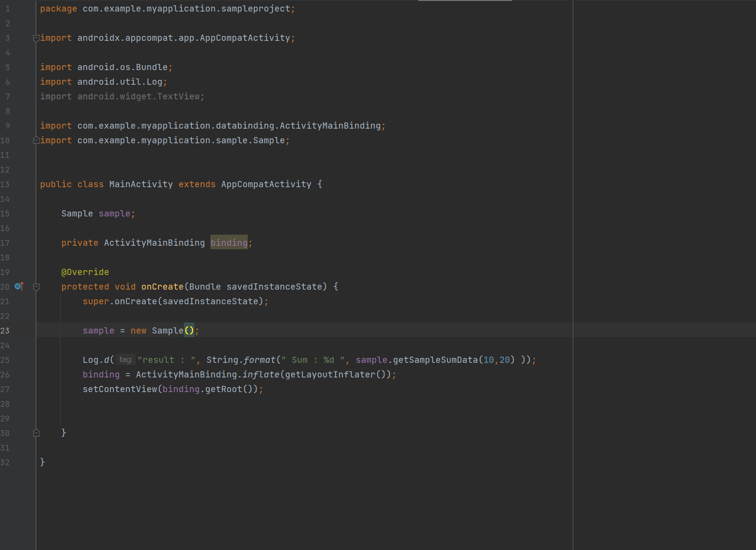The height and width of the screenshot is (550, 756).
Task: Click 'android.os.Bundle' import
Action: pos(123,67)
